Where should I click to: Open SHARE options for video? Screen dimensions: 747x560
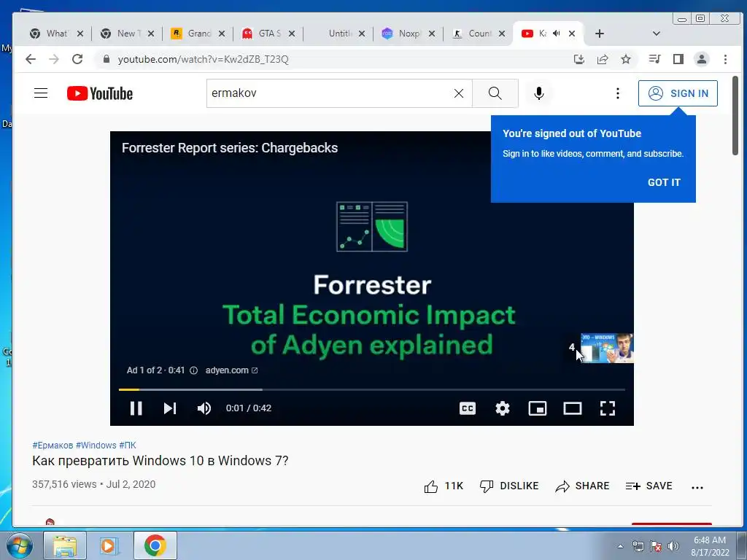click(582, 486)
